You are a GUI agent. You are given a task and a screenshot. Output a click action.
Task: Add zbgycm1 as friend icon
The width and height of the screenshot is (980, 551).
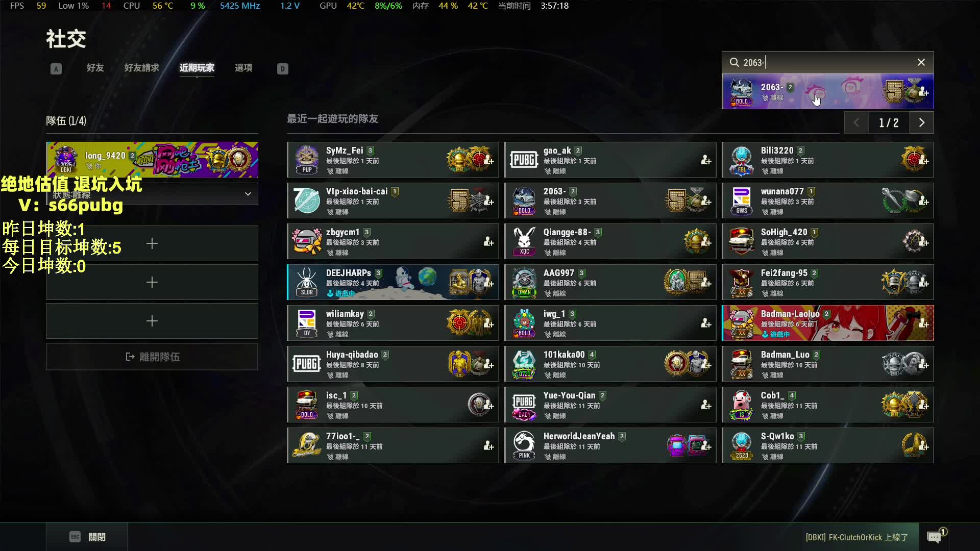click(x=488, y=242)
